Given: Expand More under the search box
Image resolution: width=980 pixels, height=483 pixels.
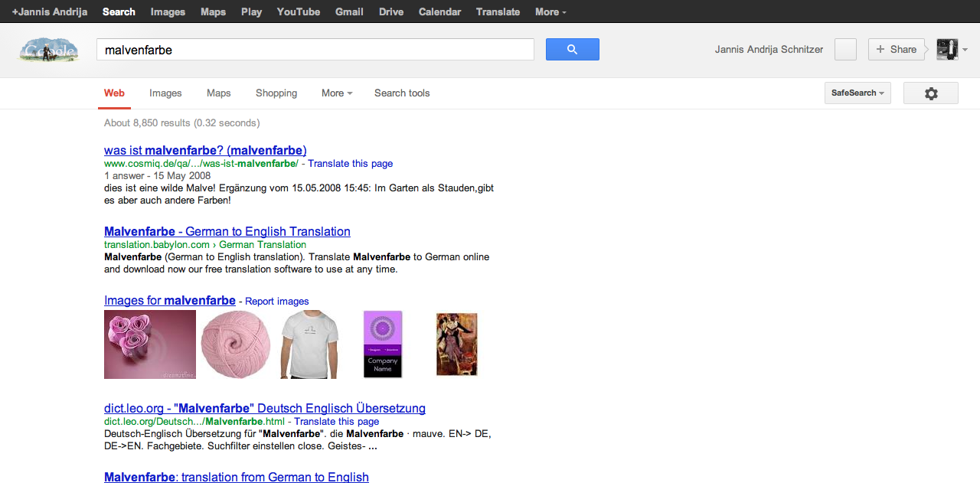Looking at the screenshot, I should pos(337,93).
